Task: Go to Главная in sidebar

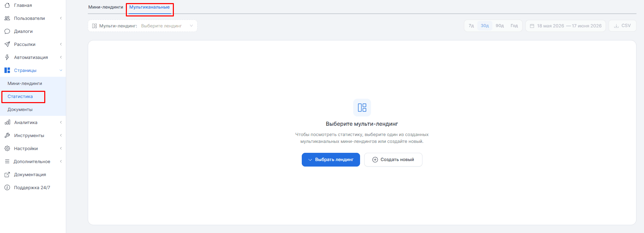Action: tap(23, 5)
